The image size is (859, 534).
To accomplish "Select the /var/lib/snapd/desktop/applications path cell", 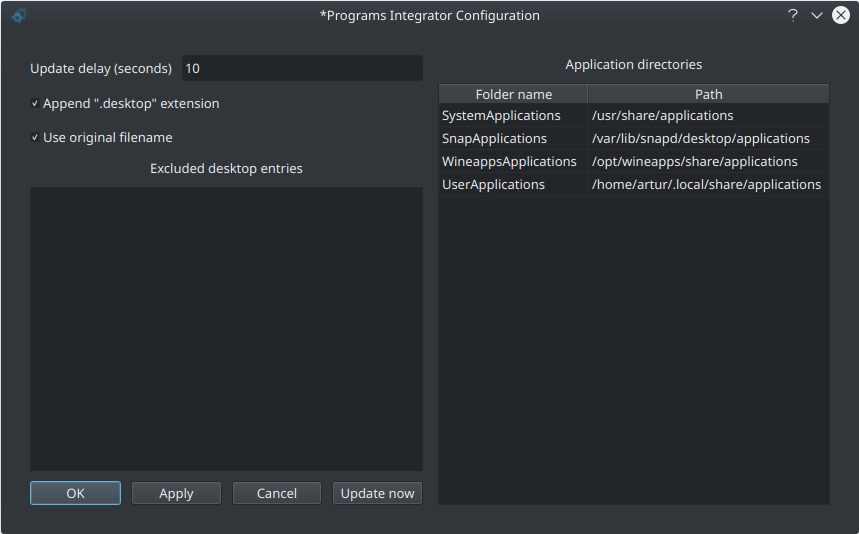I will (x=708, y=139).
